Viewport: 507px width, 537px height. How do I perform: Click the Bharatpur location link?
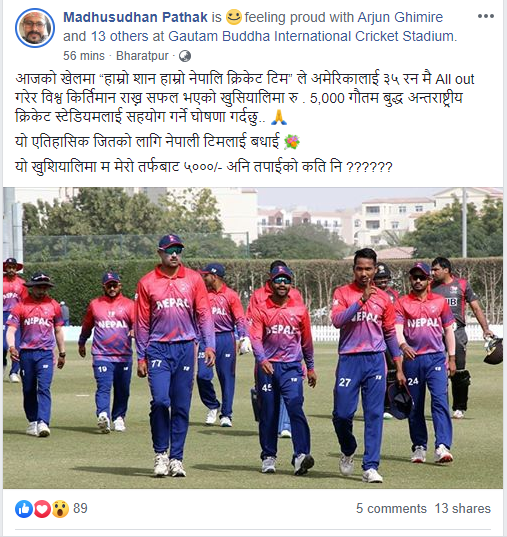(142, 56)
